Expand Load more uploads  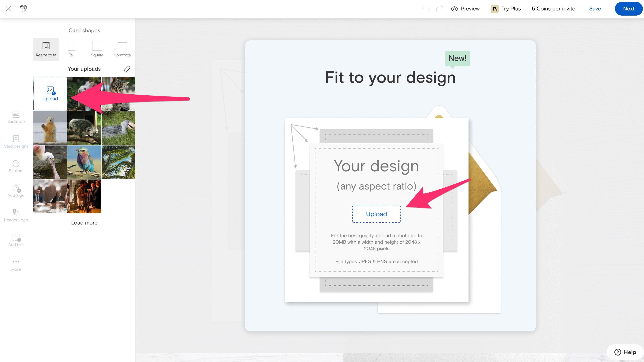(x=84, y=223)
